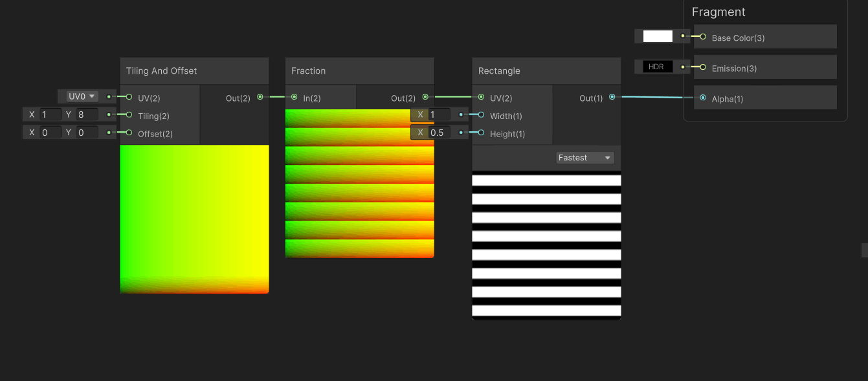
Task: Click the Height(1) label
Action: point(507,134)
